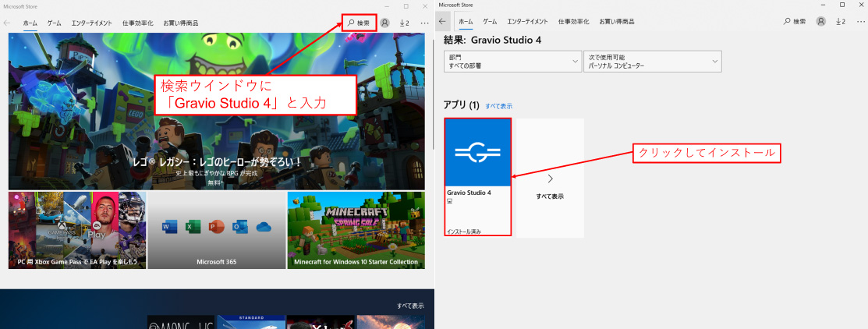Open downloads indicator in left window
This screenshot has height=329, width=868.
404,23
